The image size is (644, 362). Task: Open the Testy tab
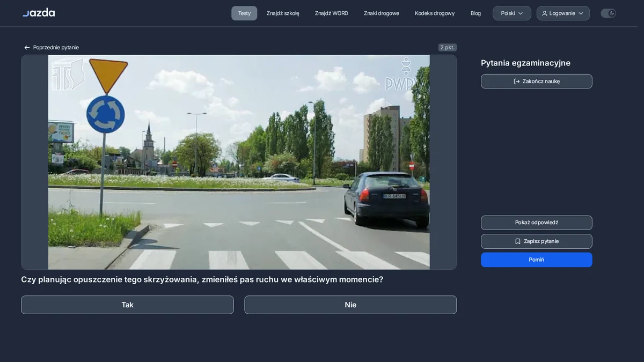(244, 13)
